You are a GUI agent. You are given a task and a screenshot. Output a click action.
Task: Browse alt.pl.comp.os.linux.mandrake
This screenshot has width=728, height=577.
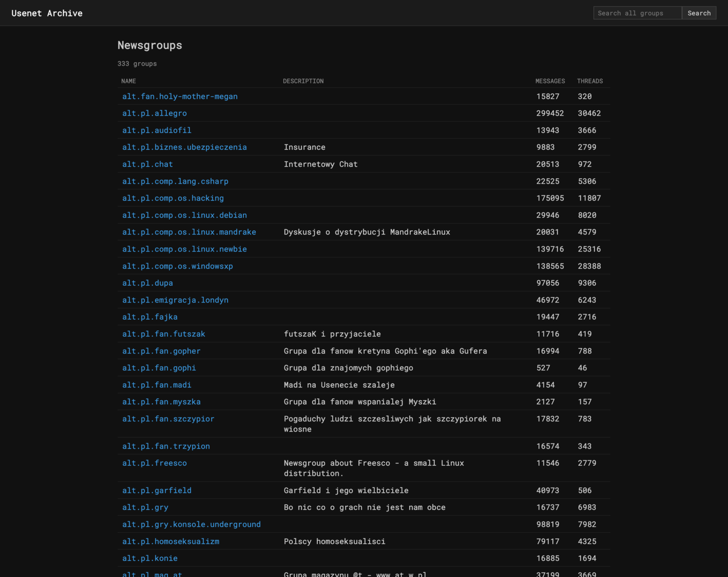pyautogui.click(x=189, y=232)
